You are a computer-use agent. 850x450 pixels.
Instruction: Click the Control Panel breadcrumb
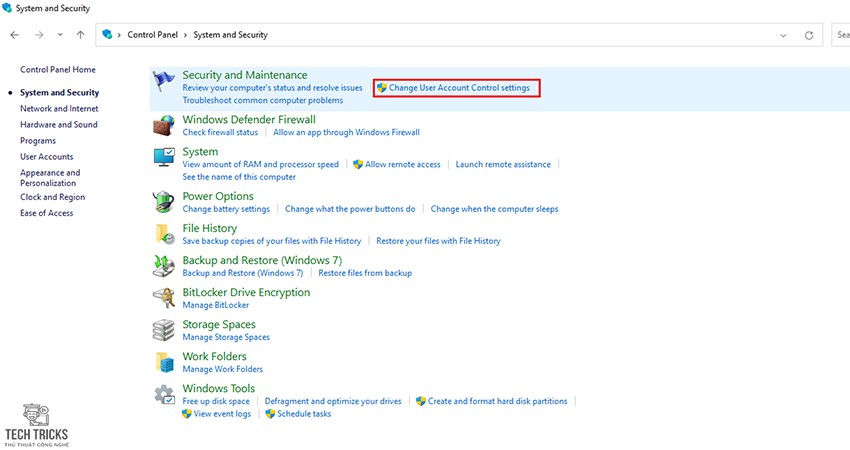pyautogui.click(x=152, y=35)
